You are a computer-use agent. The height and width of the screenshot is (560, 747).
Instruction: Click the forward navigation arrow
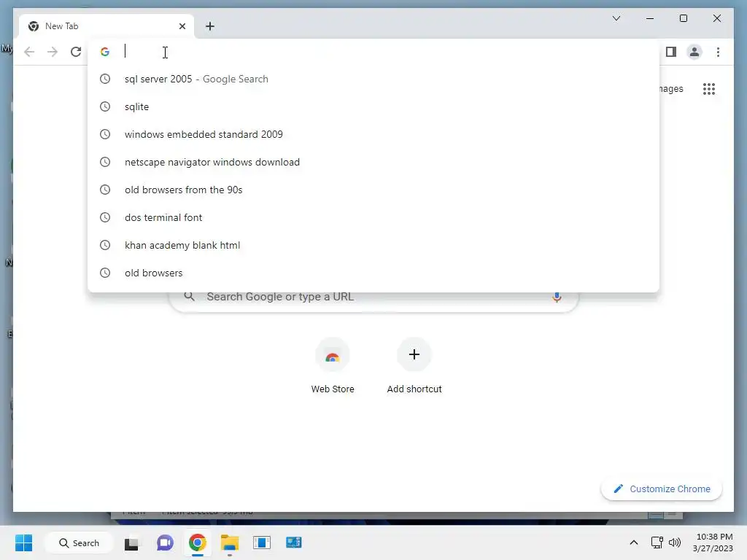pos(53,52)
